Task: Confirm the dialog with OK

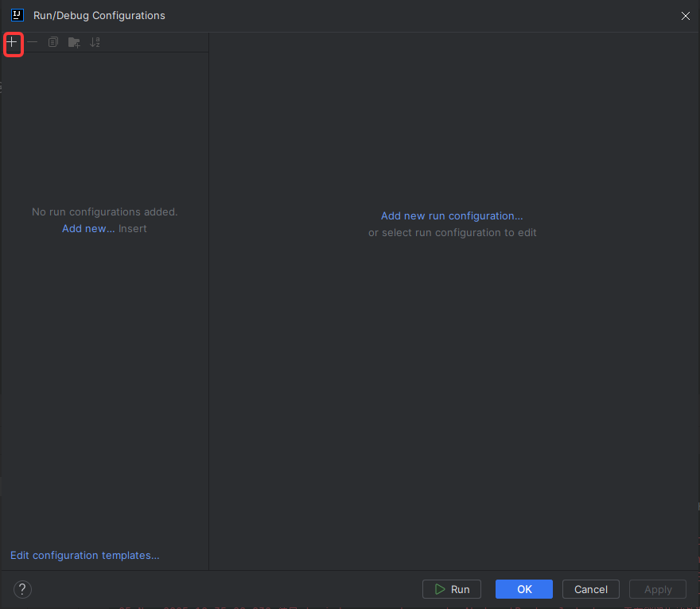Action: [523, 589]
